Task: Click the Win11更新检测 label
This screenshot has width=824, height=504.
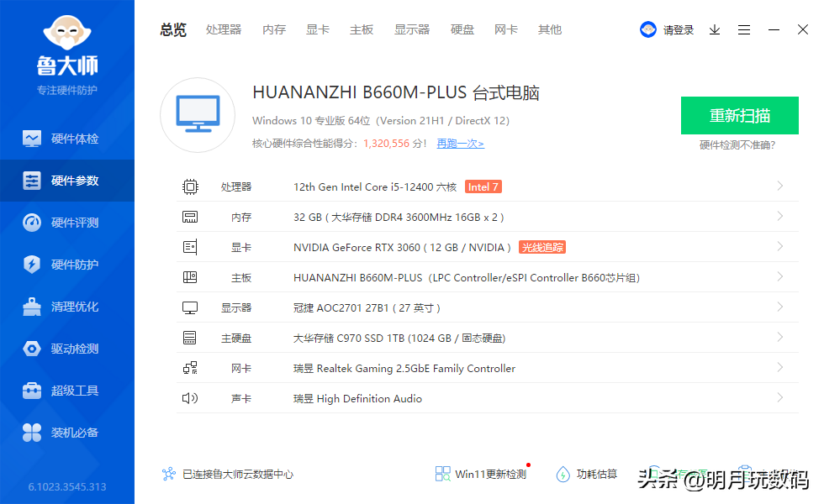Action: [491, 474]
